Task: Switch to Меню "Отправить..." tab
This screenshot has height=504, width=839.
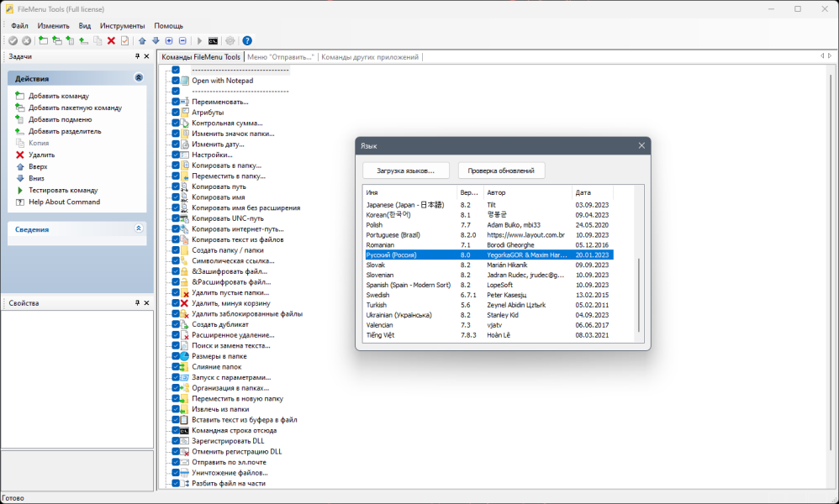Action: [x=280, y=56]
